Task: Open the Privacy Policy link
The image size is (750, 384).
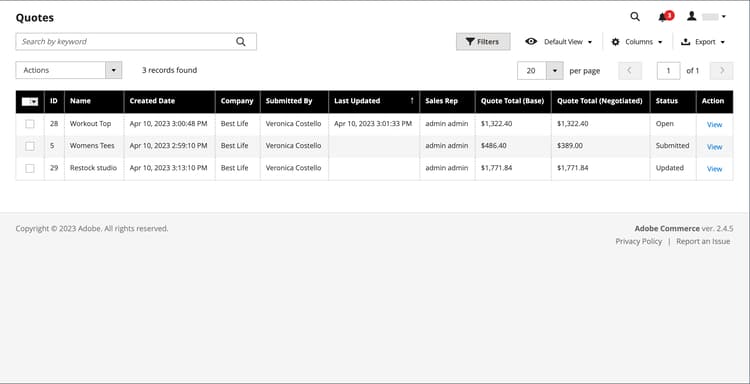Action: point(639,241)
